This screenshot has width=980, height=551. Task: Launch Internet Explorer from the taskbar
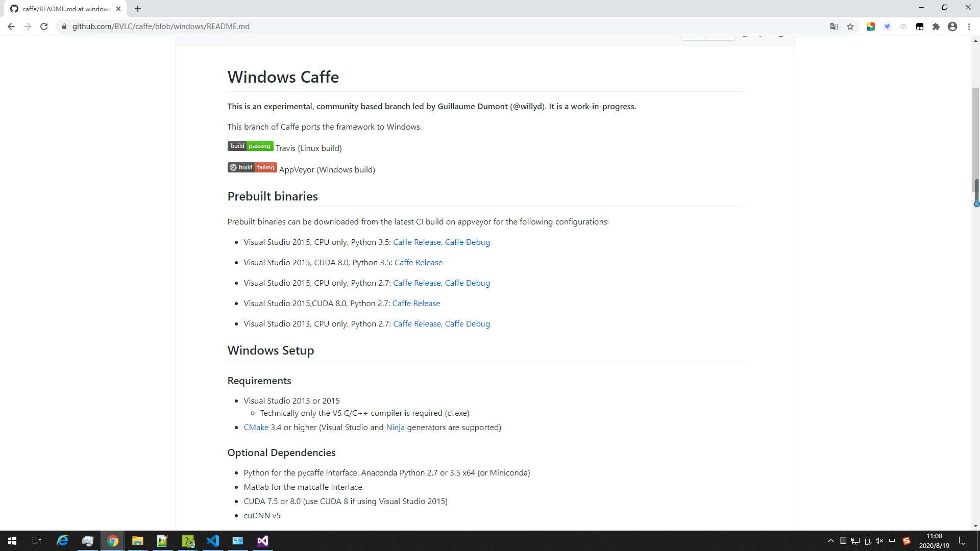point(62,541)
